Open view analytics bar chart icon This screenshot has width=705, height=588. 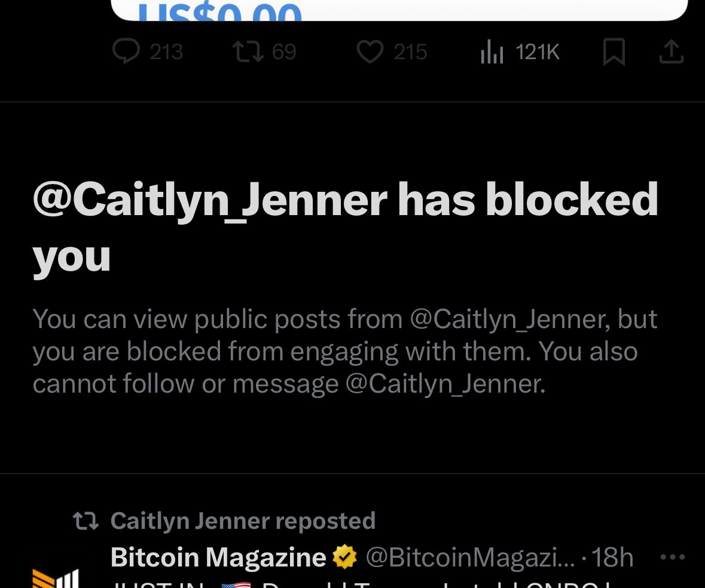[x=492, y=53]
